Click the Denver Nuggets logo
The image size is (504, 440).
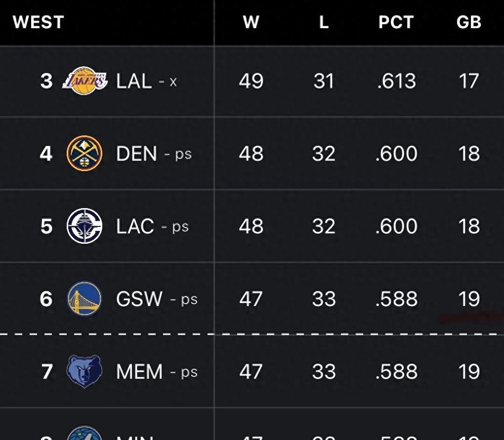tap(84, 153)
